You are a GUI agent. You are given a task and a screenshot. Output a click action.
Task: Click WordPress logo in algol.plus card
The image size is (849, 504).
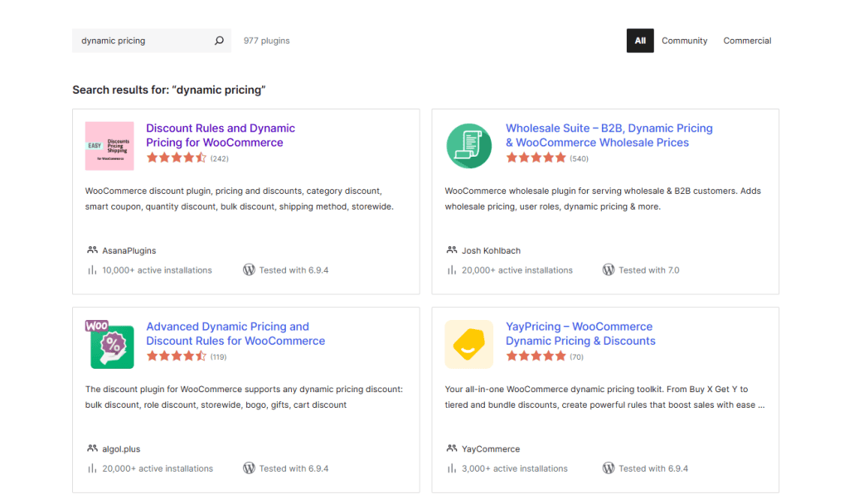249,468
